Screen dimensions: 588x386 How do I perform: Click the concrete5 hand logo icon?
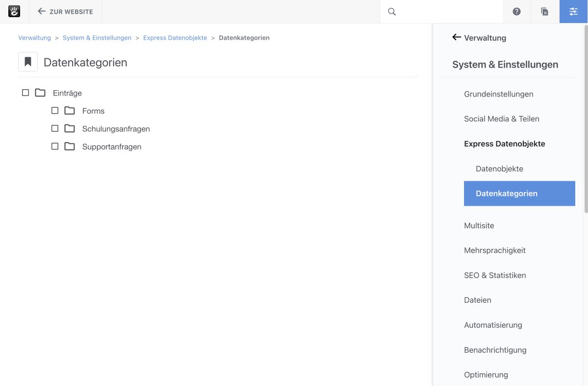point(14,11)
